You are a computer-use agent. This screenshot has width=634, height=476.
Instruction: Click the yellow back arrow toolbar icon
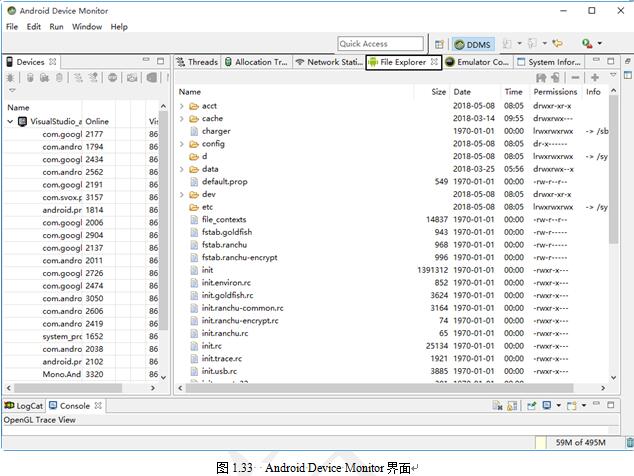click(x=558, y=43)
